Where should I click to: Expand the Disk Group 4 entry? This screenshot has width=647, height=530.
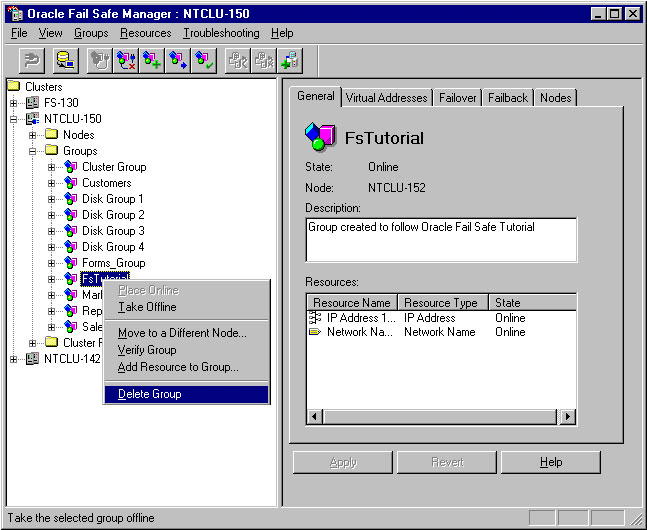(x=52, y=247)
